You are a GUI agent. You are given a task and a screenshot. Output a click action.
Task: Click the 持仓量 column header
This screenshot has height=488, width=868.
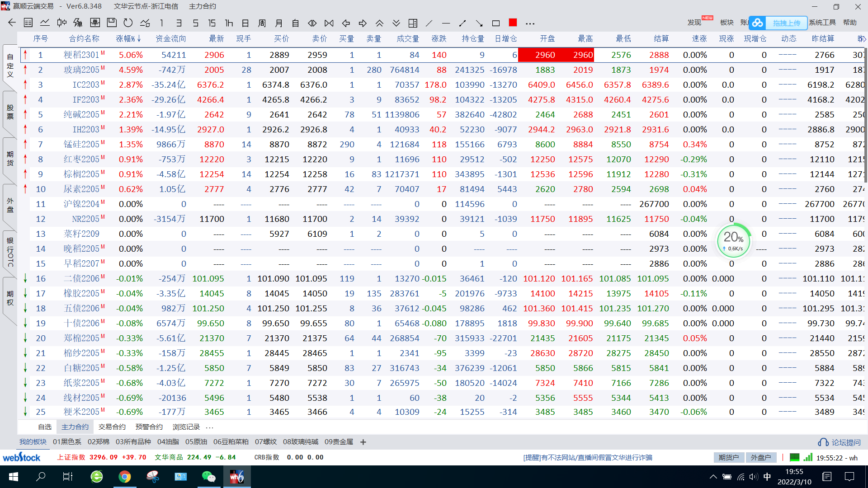click(473, 38)
